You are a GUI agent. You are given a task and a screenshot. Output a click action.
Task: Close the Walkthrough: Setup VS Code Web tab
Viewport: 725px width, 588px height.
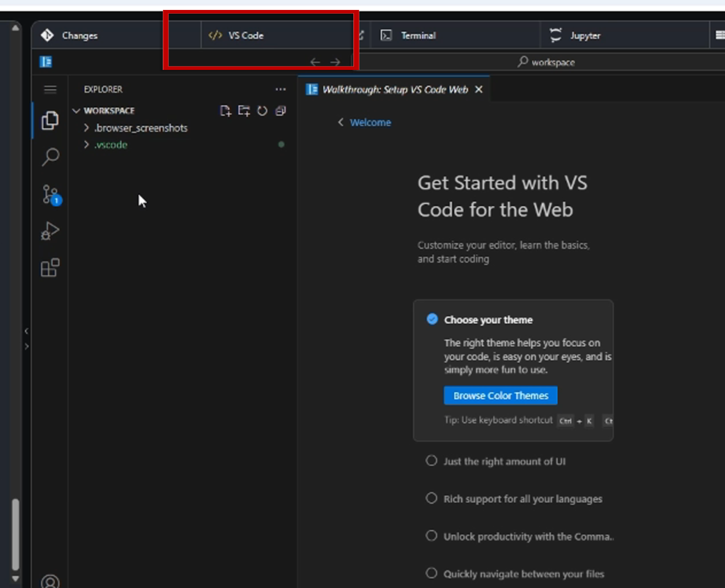click(479, 89)
